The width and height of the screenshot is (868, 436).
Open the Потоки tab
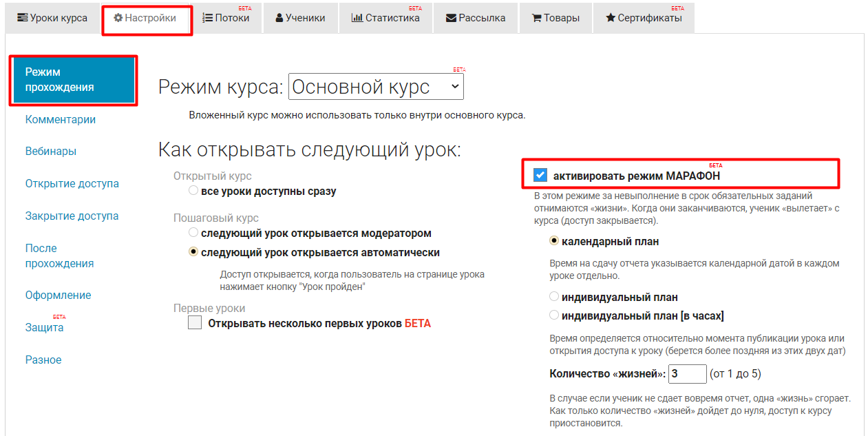coord(226,18)
